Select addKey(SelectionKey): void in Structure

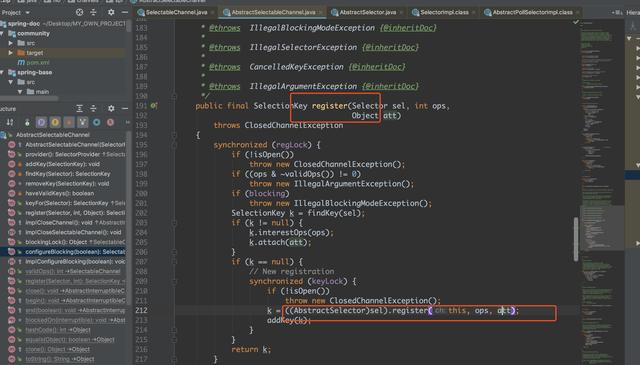[x=62, y=164]
